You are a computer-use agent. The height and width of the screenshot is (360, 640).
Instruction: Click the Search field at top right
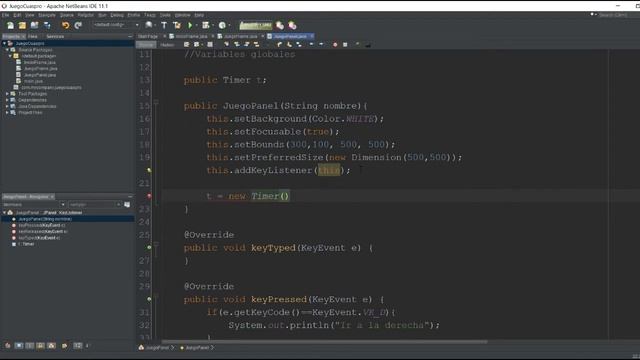(x=613, y=15)
